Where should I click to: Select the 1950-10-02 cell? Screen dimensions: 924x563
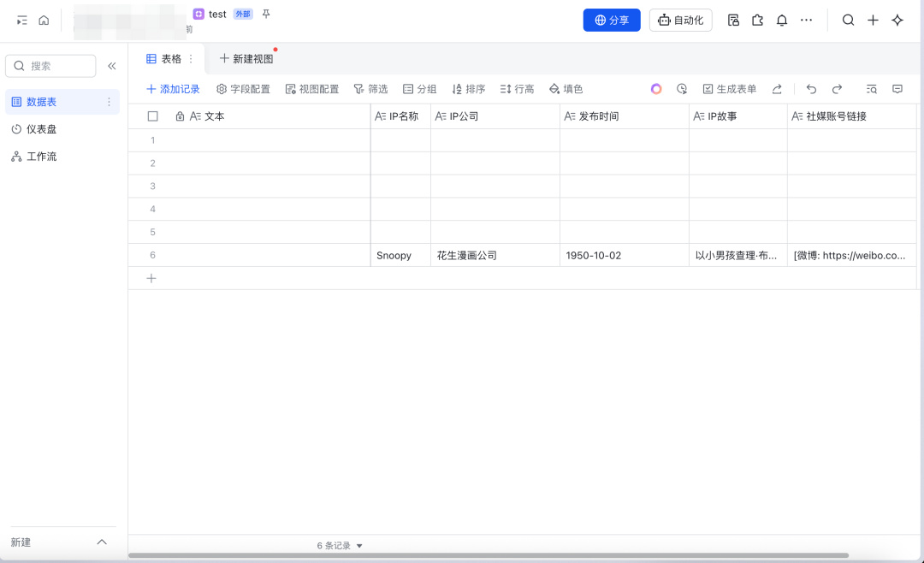[x=624, y=255]
